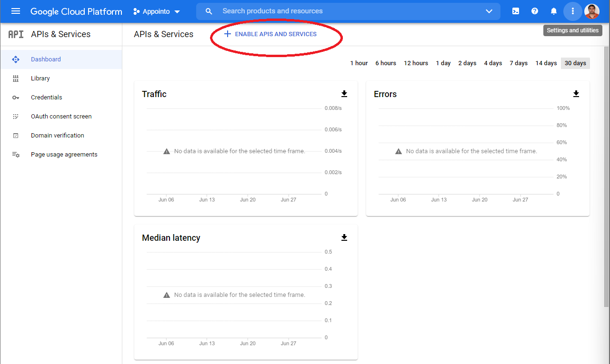Click the Domain verification checkbox icon

pyautogui.click(x=16, y=136)
